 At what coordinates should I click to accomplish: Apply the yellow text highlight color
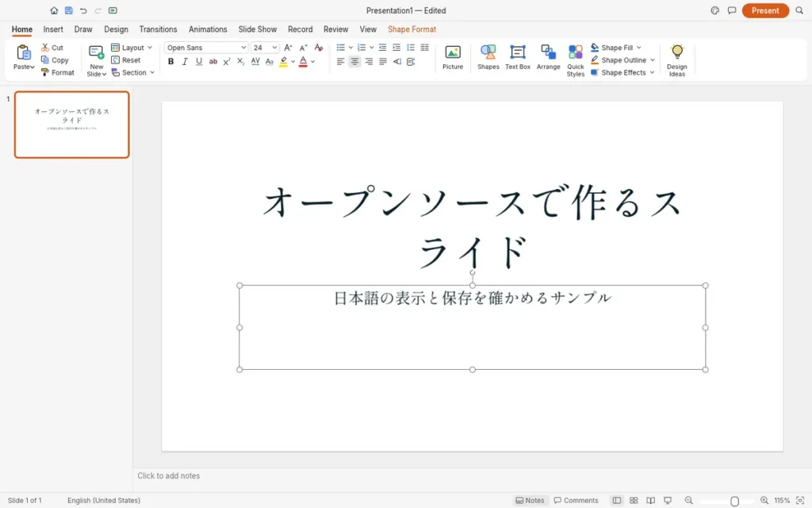point(283,62)
